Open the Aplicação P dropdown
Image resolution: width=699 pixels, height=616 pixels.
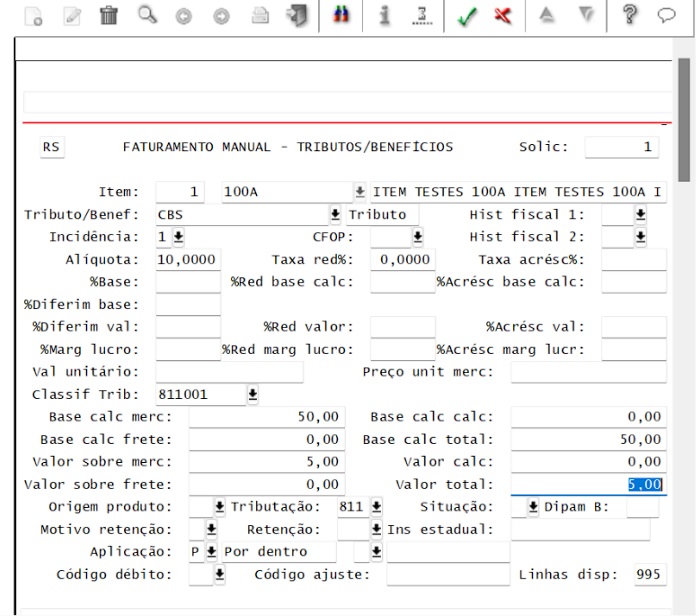pyautogui.click(x=211, y=552)
